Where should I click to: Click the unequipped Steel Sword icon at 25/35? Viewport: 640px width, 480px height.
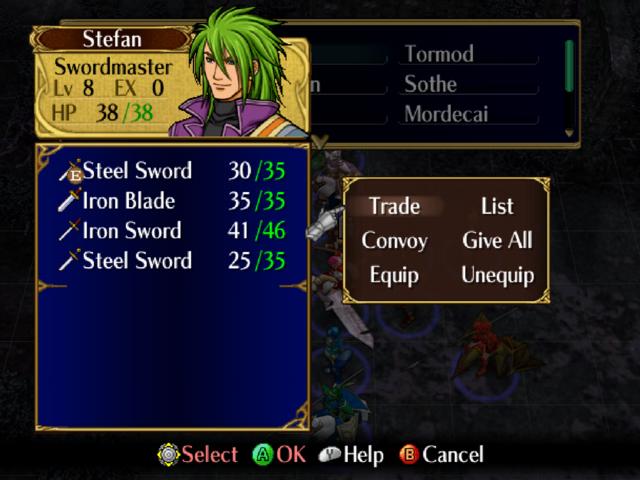click(69, 260)
